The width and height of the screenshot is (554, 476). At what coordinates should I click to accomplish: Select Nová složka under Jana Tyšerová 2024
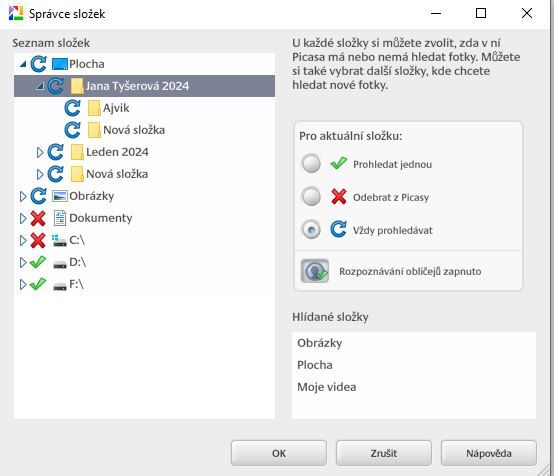tap(134, 130)
